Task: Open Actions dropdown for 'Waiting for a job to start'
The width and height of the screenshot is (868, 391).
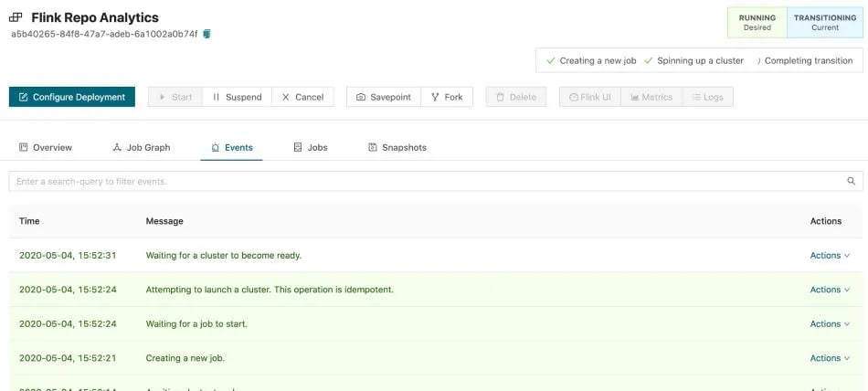Action: pos(830,324)
